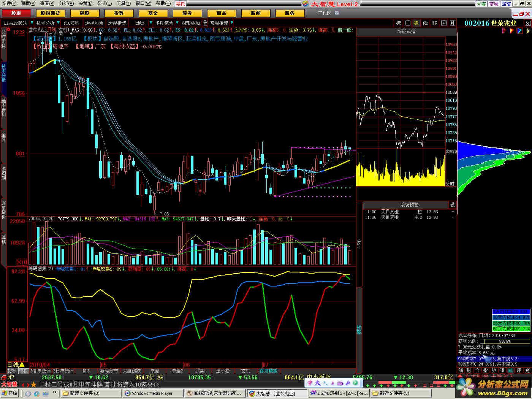Click the yellow document icon in chip panel
Image resolution: width=532 pixels, height=399 pixels.
(527, 31)
